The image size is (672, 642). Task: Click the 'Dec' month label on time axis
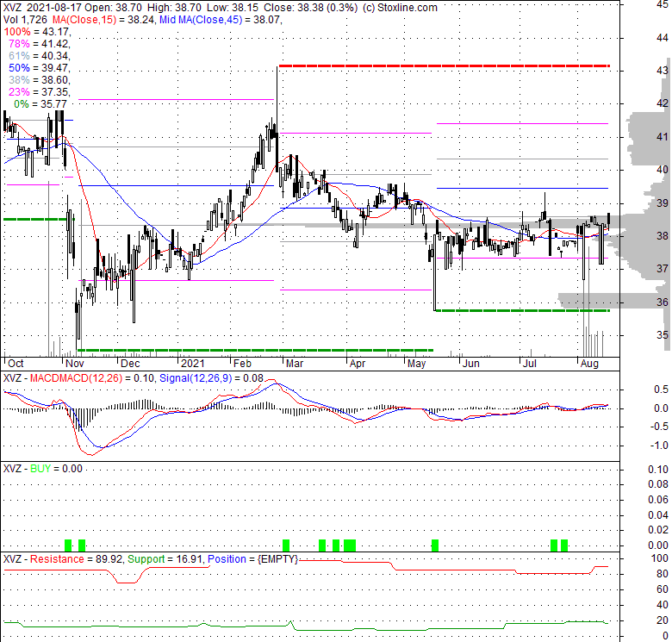click(x=130, y=364)
